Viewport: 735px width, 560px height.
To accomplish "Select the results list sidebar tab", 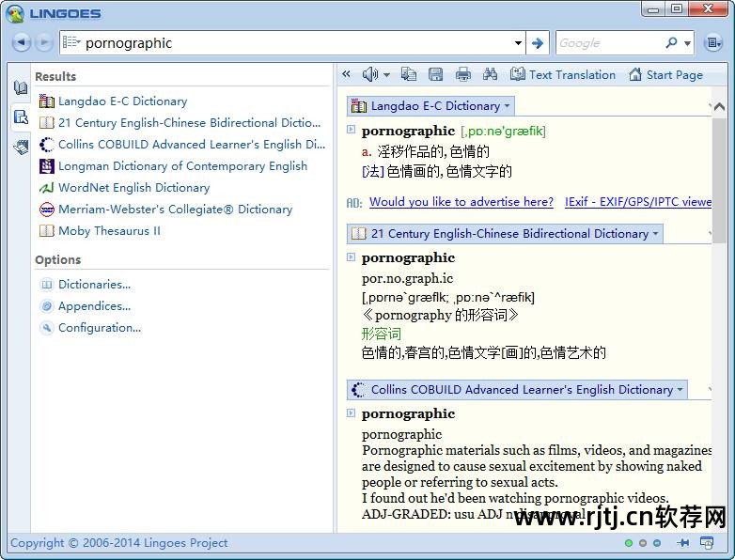I will [x=20, y=117].
